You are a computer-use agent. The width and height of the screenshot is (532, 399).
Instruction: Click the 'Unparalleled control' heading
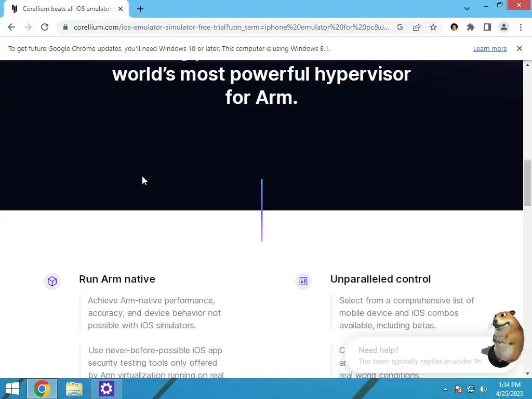[380, 279]
